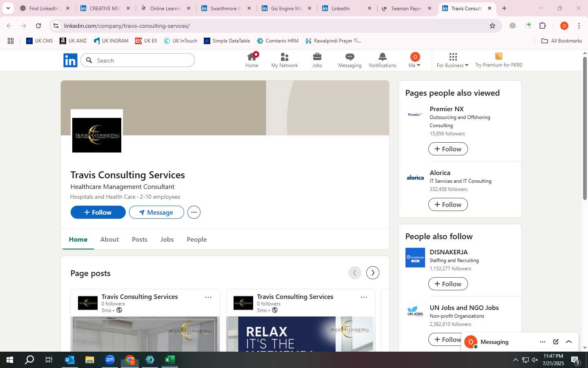This screenshot has height=368, width=588.
Task: Click Travis Consulting company logo image
Action: (97, 135)
